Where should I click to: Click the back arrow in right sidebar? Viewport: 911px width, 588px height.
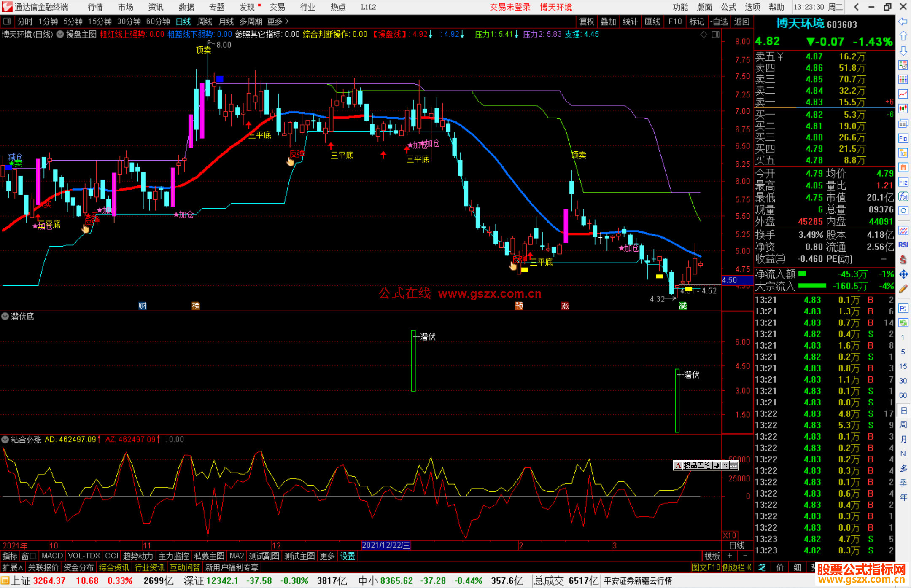click(903, 21)
